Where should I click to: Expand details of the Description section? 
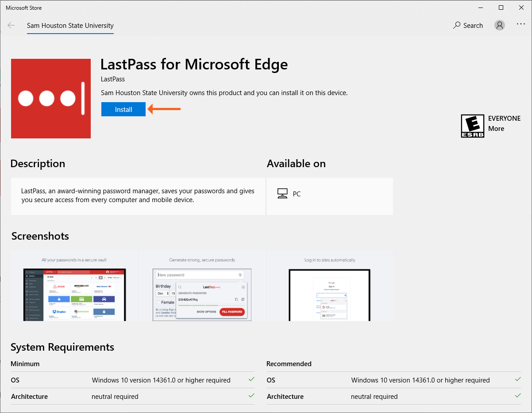38,163
